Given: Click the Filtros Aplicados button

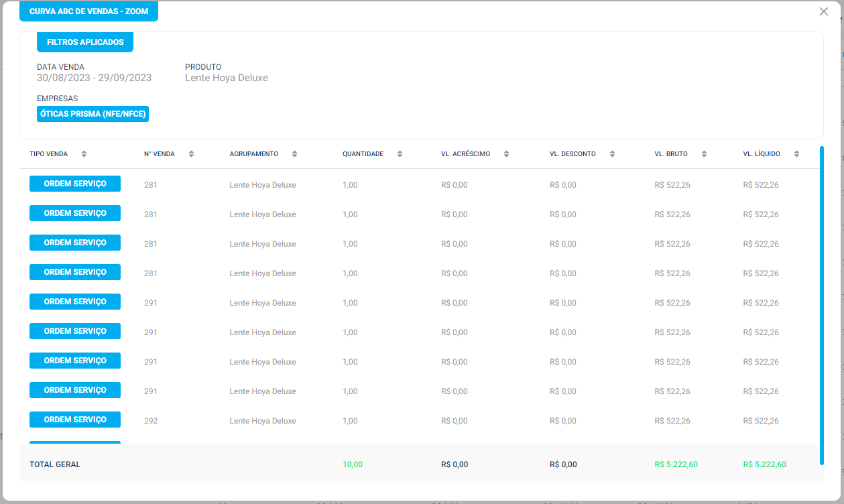Looking at the screenshot, I should pyautogui.click(x=85, y=42).
